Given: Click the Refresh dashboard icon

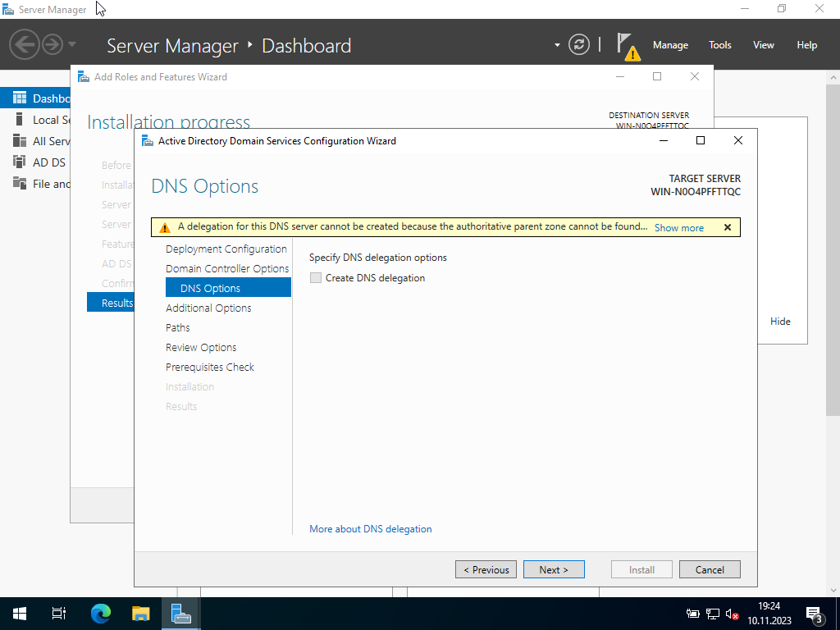Looking at the screenshot, I should click(579, 44).
